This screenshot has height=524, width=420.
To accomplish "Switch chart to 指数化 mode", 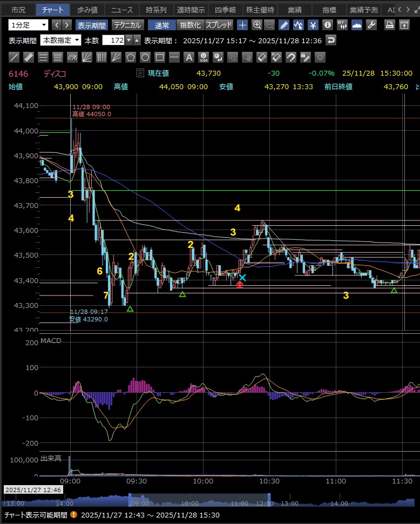I will tap(189, 25).
